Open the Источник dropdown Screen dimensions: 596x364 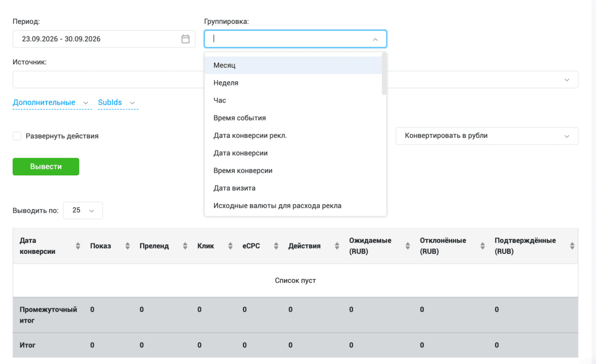[295, 79]
